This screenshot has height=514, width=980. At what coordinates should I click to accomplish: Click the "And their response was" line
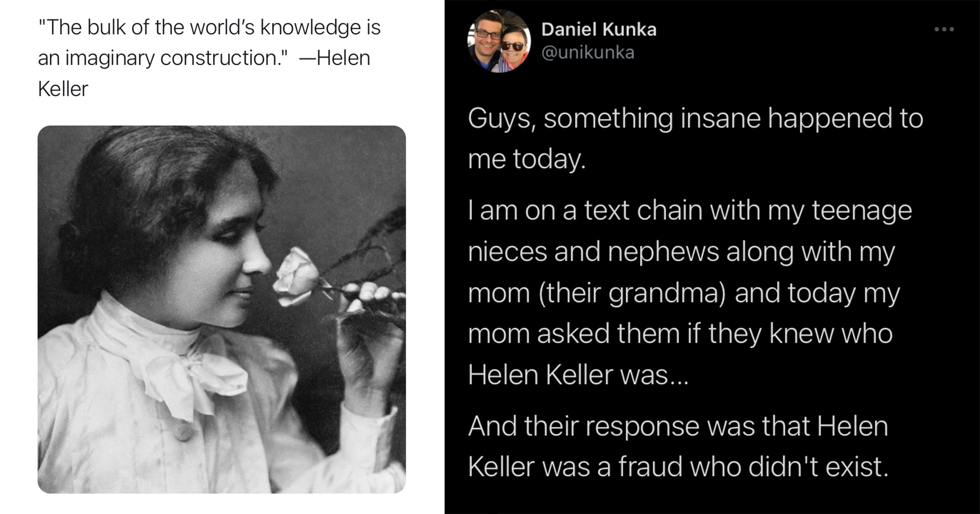coord(678,426)
